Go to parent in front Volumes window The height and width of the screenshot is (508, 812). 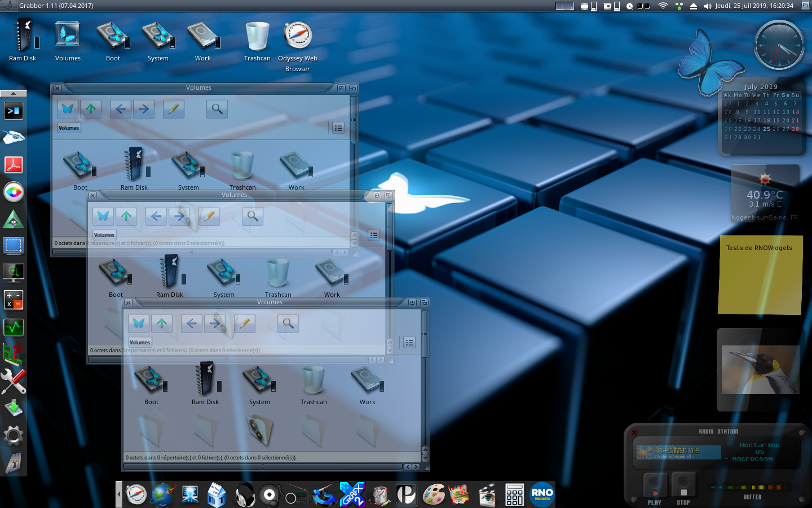coord(162,323)
